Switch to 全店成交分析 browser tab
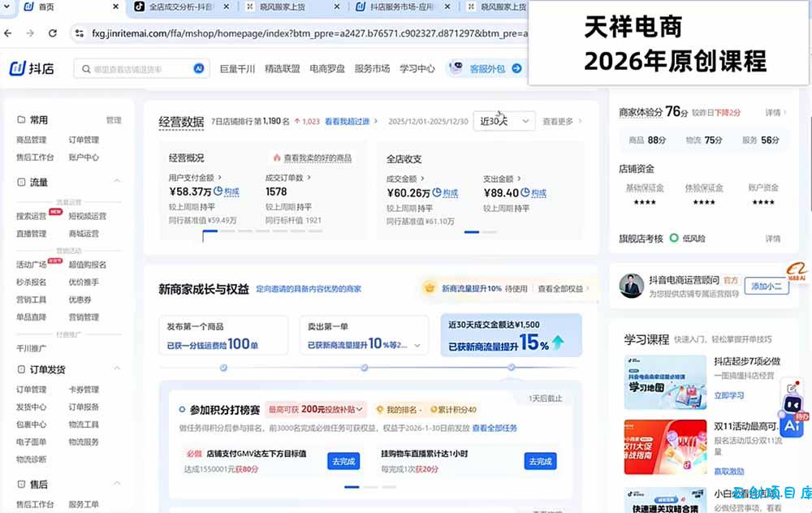Viewport: 812px width, 513px height. tap(180, 6)
